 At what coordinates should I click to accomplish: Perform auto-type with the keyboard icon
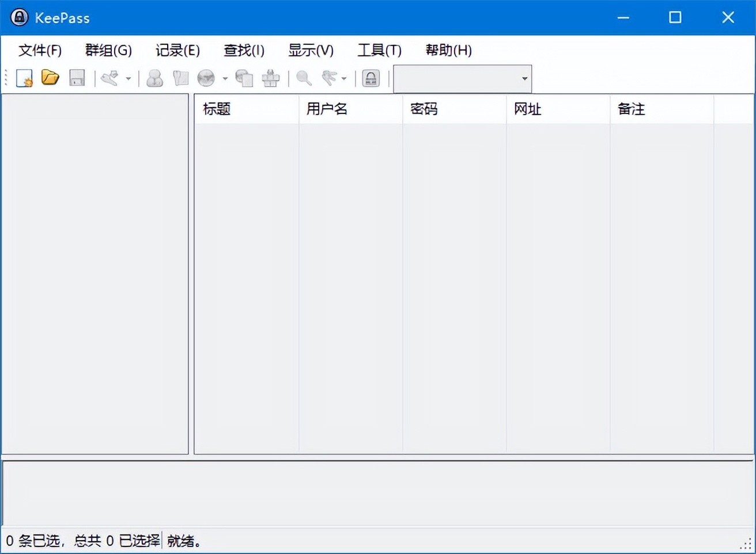[x=270, y=78]
